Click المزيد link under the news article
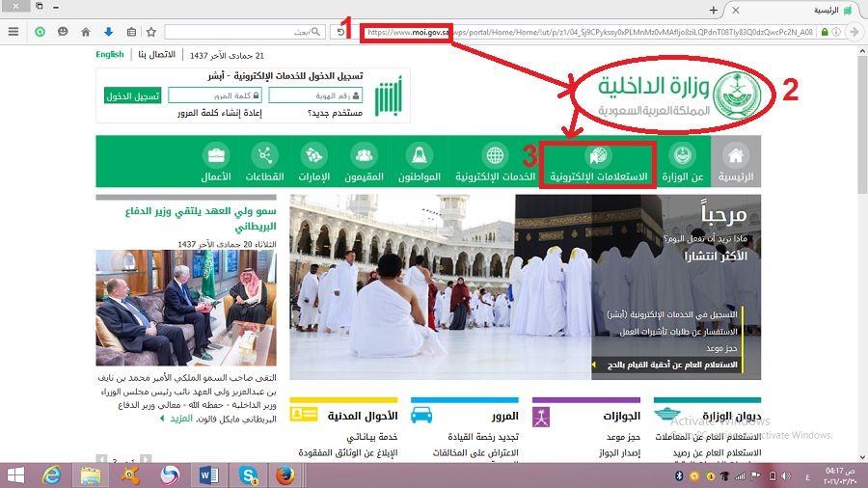Image resolution: width=868 pixels, height=488 pixels. [180, 419]
